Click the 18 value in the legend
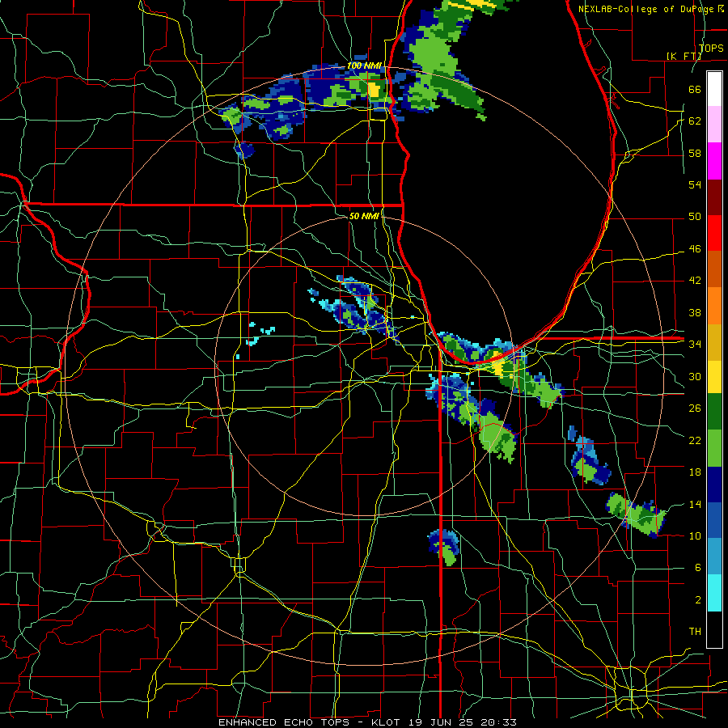This screenshot has width=728, height=728. [x=695, y=472]
